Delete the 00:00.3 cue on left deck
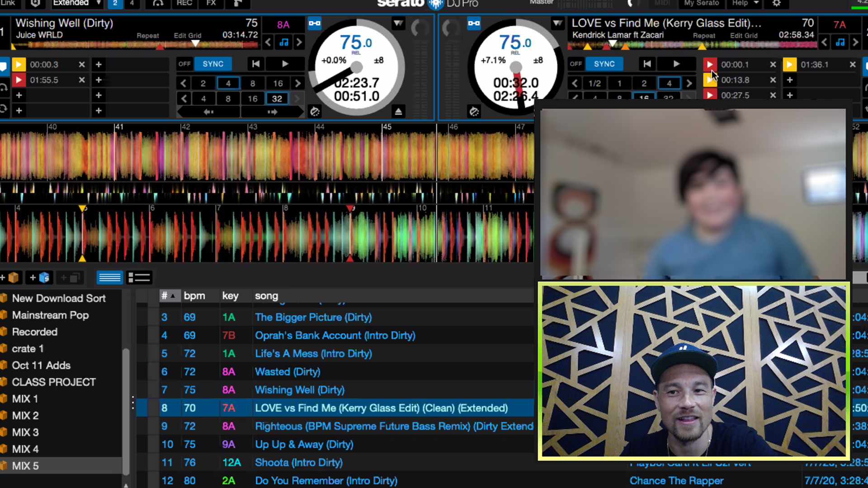This screenshot has width=868, height=488. (82, 65)
